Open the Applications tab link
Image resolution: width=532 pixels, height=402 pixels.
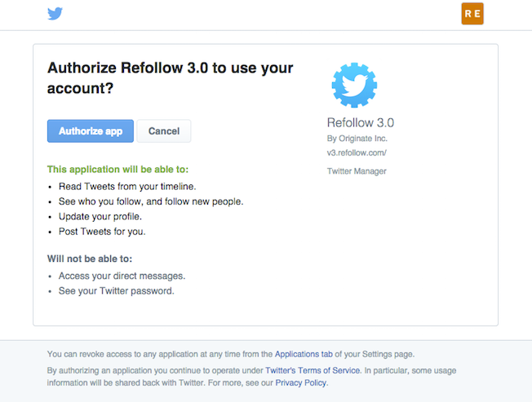pos(304,354)
